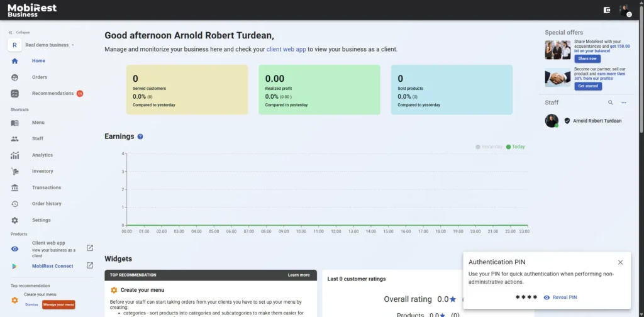Toggle Today series in Earnings chart legend

516,147
